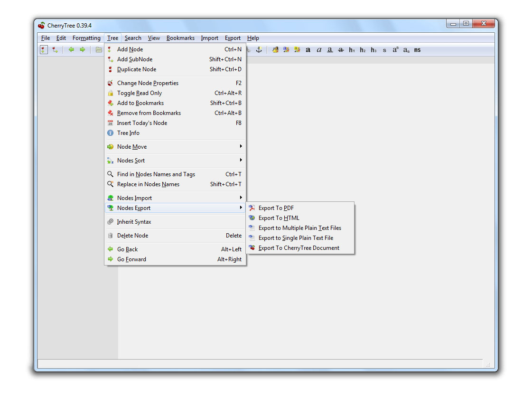
Task: Click the Add Node toolbar icon
Action: [44, 50]
